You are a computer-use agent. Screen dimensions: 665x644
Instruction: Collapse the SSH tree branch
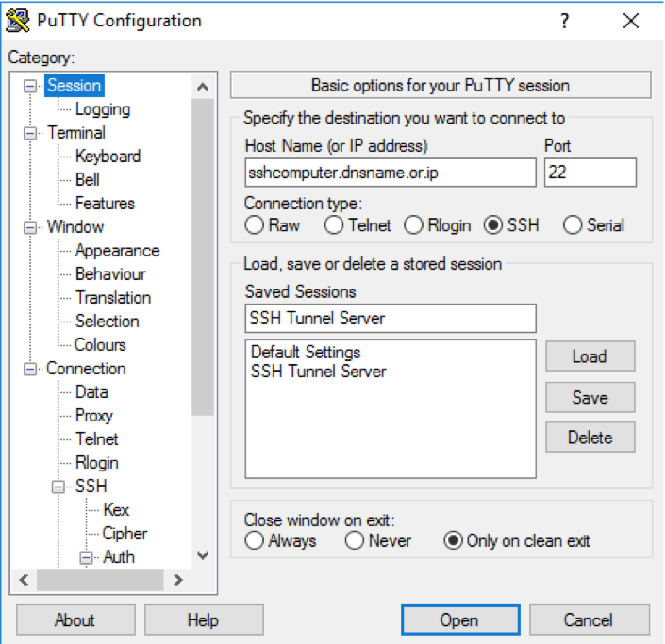tap(59, 487)
